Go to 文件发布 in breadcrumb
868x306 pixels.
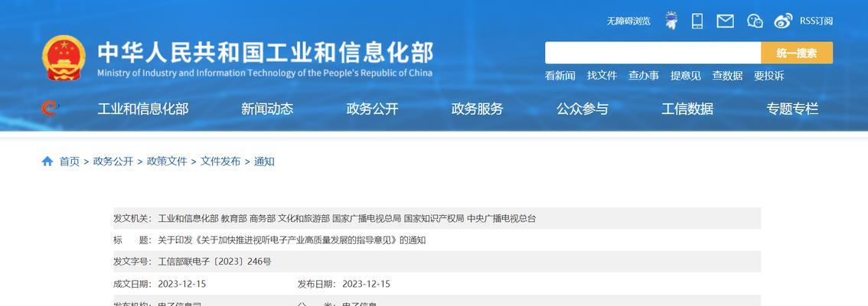[x=220, y=161]
